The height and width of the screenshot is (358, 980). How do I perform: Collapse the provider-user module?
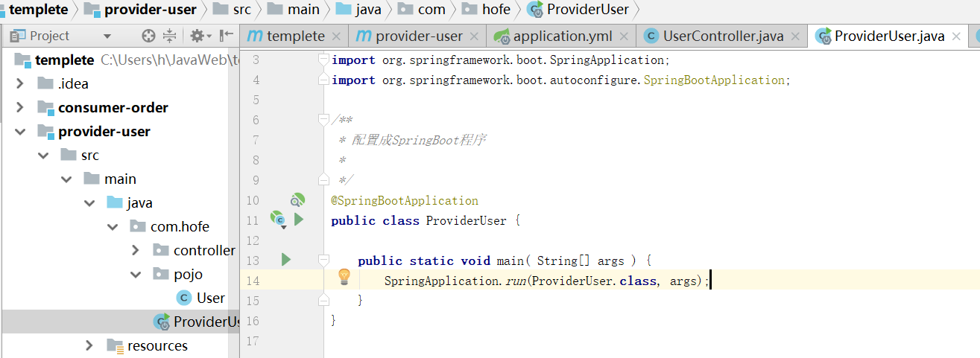point(20,131)
